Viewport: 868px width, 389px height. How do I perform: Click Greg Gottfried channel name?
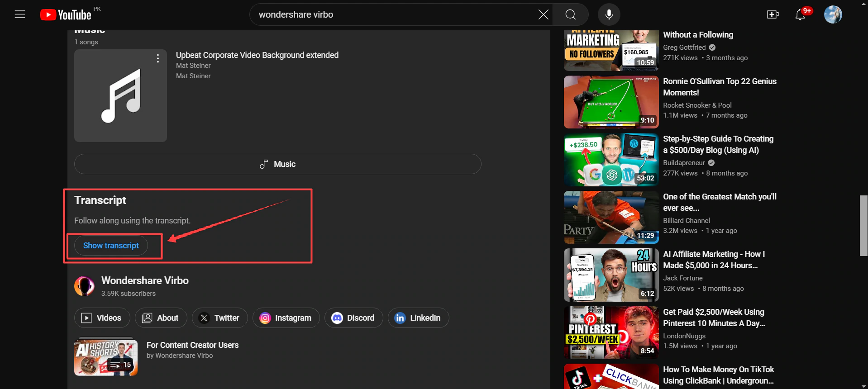tap(684, 47)
